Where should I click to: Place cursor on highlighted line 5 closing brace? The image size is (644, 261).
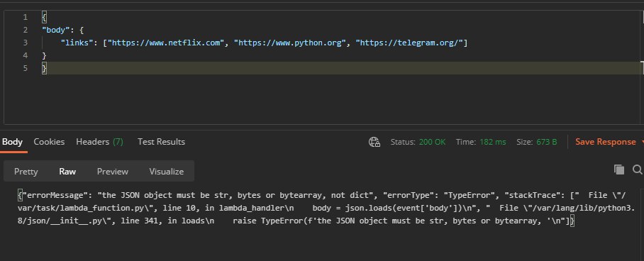click(45, 68)
